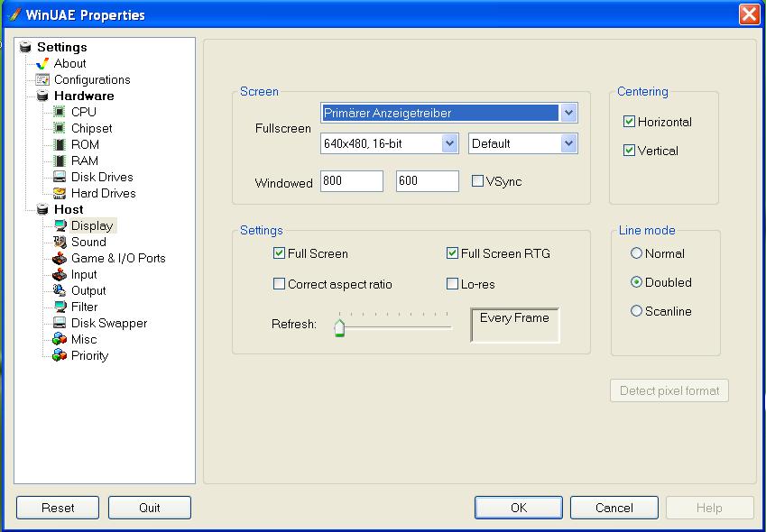Enable the Lo-res checkbox
This screenshot has height=532, width=766.
click(x=452, y=283)
